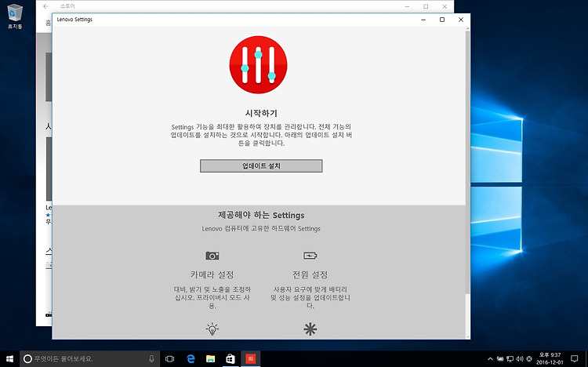
Task: Open the Recycle Bin desktop icon
Action: point(15,16)
